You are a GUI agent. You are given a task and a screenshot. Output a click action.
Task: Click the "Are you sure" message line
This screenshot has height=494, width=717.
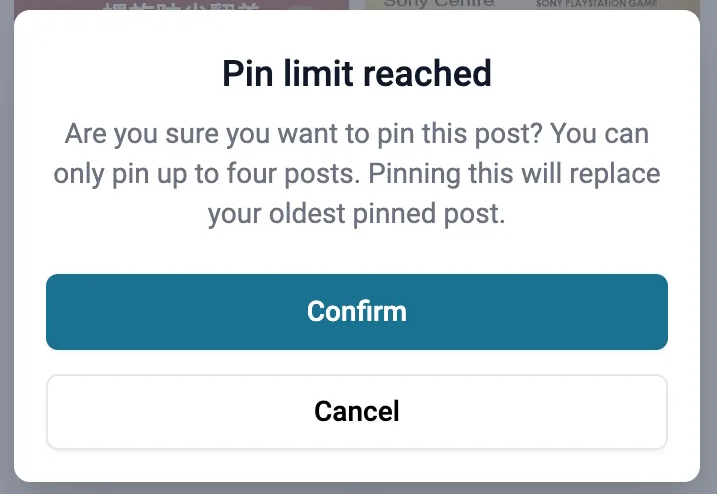coord(357,134)
